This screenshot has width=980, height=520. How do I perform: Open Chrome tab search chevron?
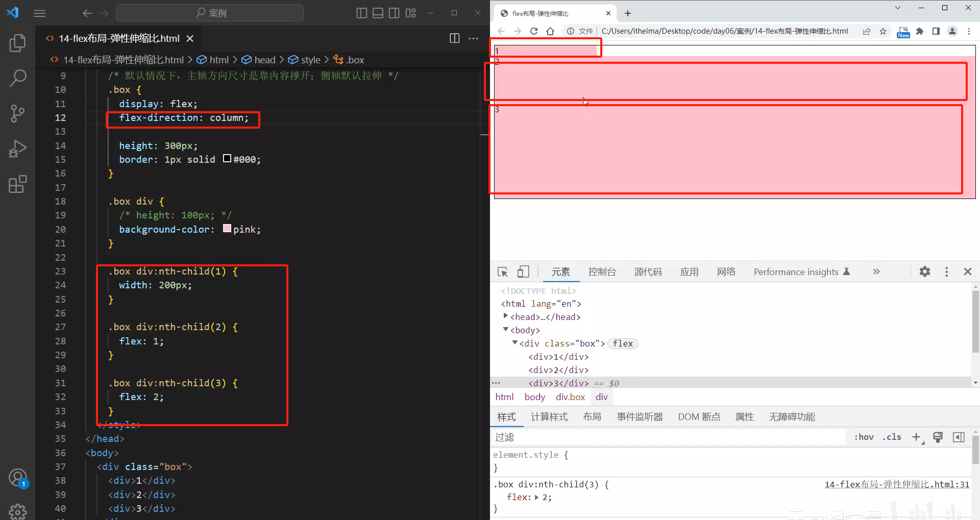(898, 8)
